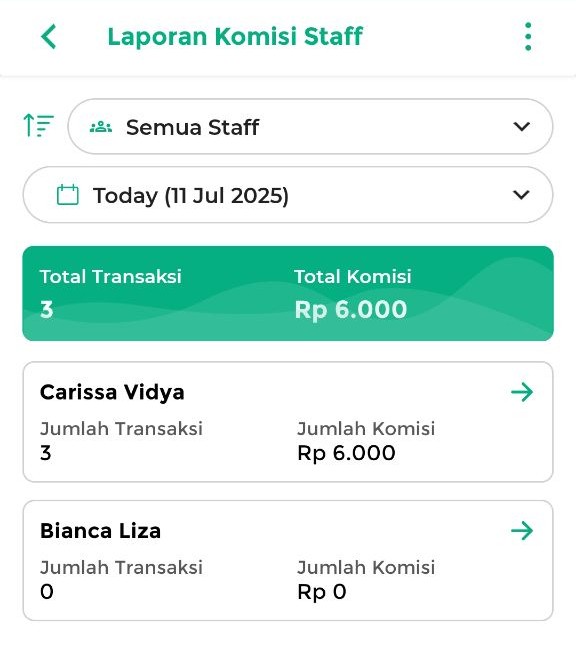Click Bianca Liza's Jumlah Transaksi value
This screenshot has width=576, height=667.
(47, 592)
